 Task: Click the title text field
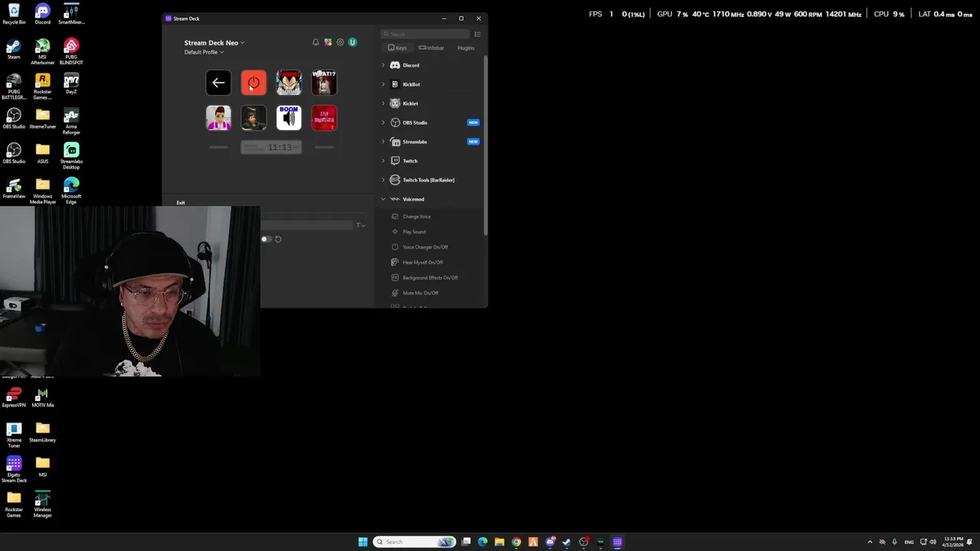click(306, 225)
